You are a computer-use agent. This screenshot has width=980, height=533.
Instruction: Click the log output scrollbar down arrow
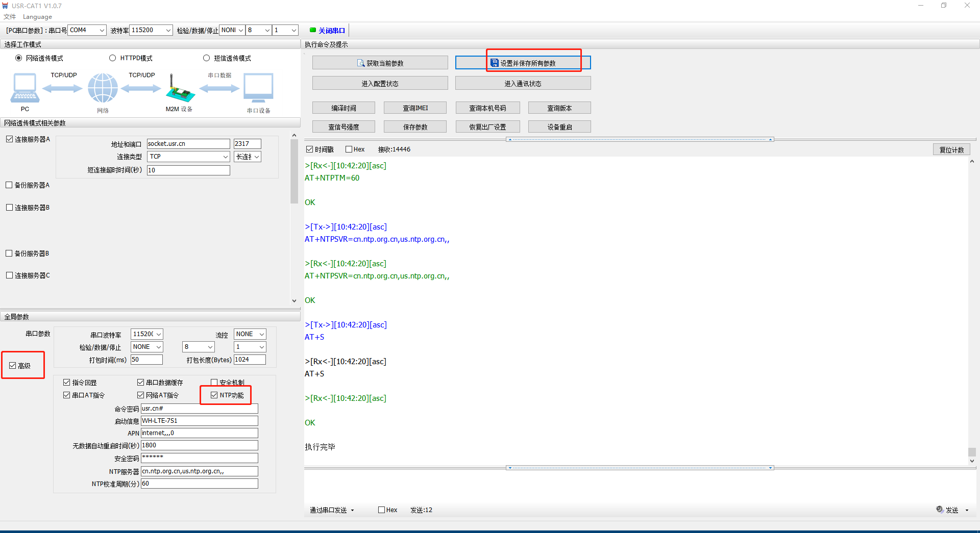coord(972,461)
